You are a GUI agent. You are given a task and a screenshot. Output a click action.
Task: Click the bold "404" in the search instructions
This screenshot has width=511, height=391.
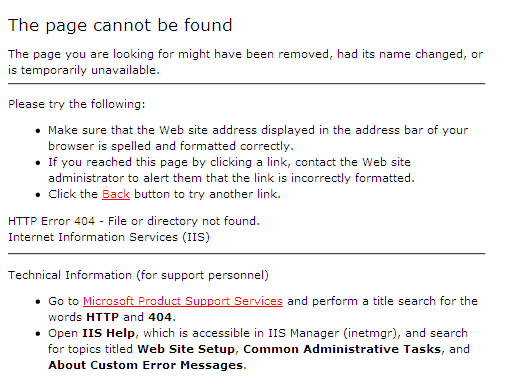pos(160,317)
